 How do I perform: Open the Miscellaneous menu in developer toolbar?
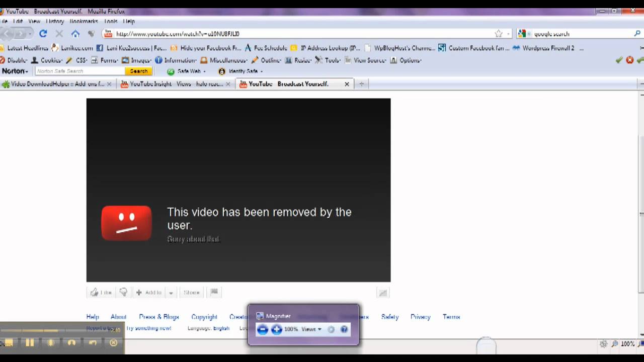224,60
